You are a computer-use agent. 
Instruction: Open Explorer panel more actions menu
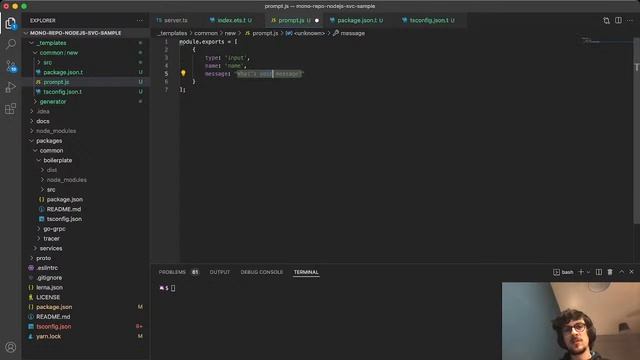click(x=140, y=20)
